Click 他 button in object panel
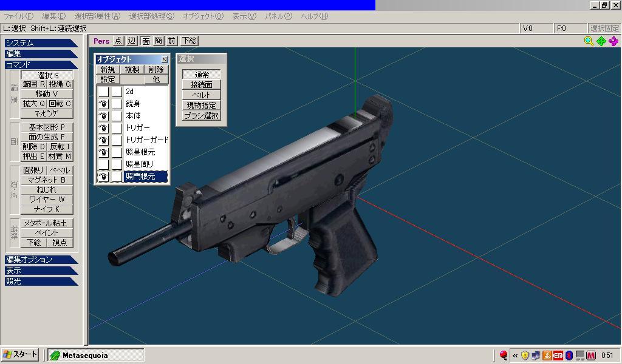Screen dimensions: 622x364 [156, 79]
